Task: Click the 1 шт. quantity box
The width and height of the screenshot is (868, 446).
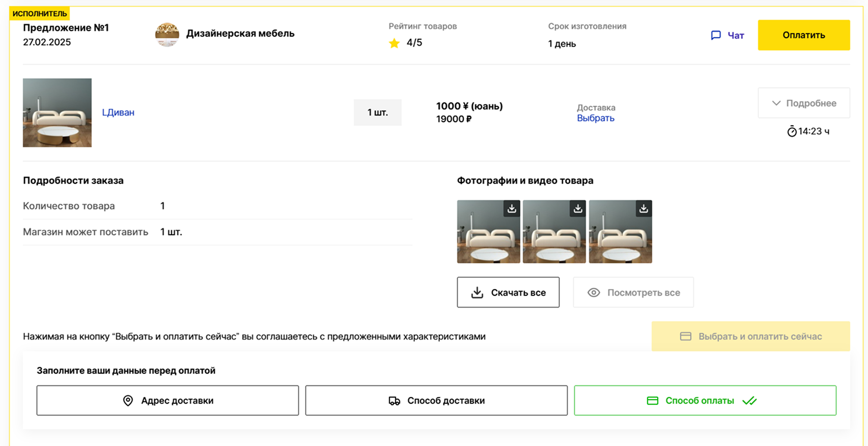Action: coord(377,113)
